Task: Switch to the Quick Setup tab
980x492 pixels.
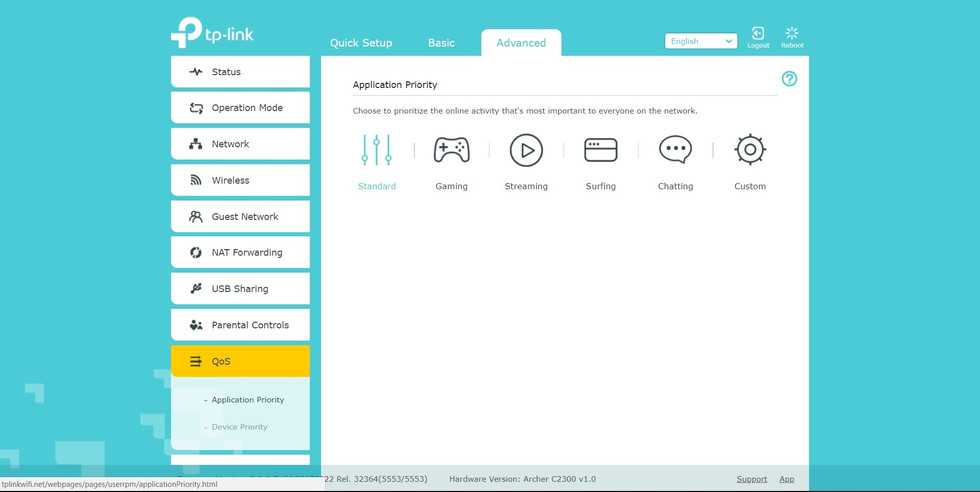Action: point(361,43)
